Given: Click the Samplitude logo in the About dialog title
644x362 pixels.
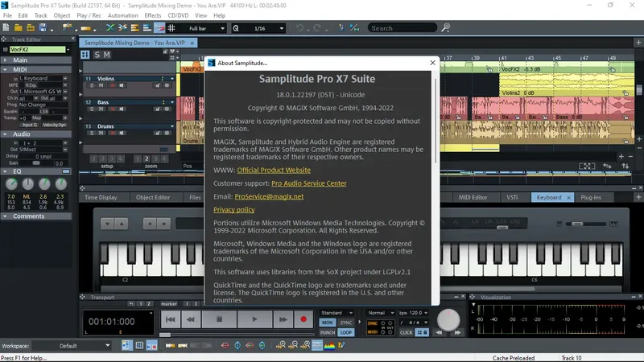Looking at the screenshot, I should (x=212, y=63).
